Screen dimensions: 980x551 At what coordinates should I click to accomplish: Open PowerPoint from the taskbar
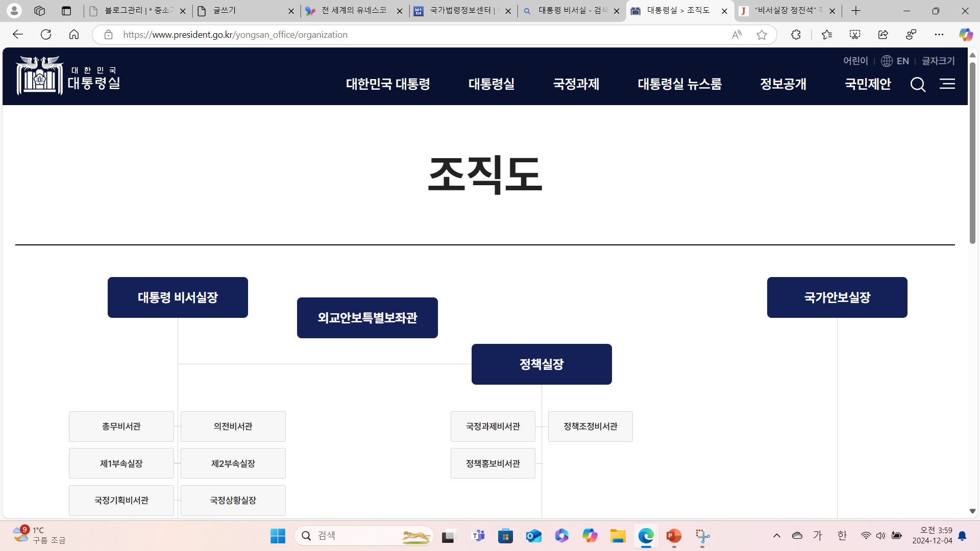674,536
